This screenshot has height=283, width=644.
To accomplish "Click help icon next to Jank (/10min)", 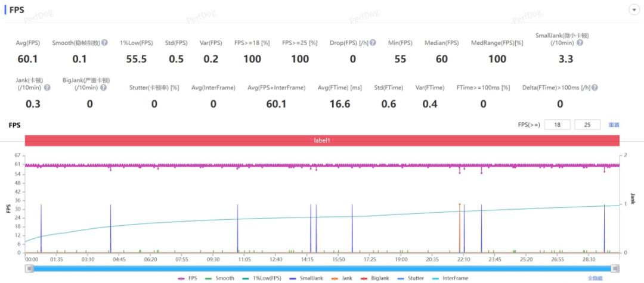I will point(47,88).
